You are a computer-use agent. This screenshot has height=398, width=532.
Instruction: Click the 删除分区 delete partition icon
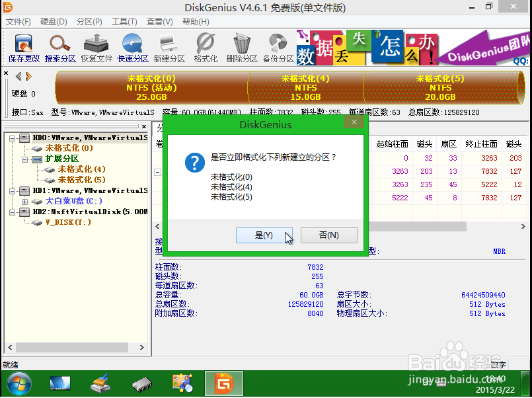click(x=242, y=48)
